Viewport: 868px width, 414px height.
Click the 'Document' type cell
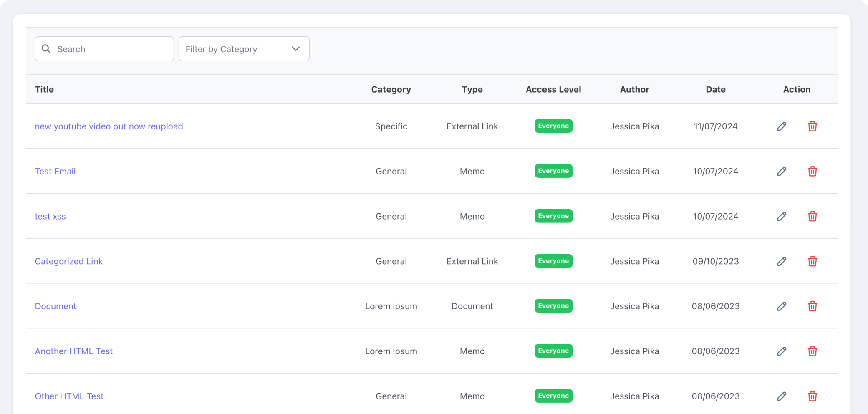tap(472, 307)
